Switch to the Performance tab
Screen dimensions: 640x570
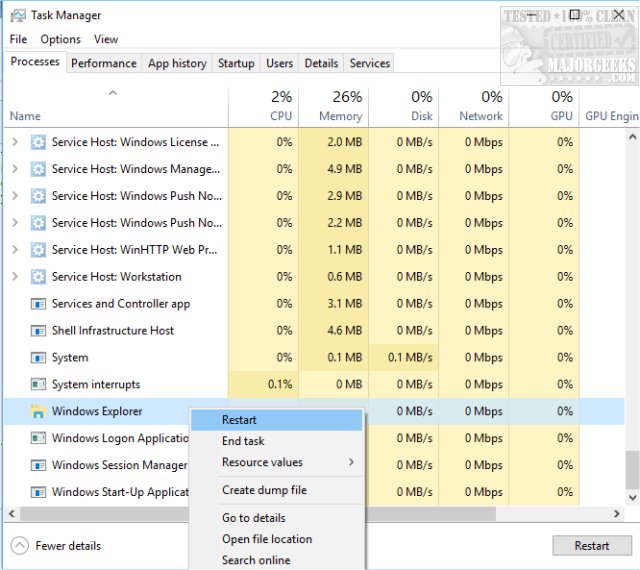click(104, 63)
